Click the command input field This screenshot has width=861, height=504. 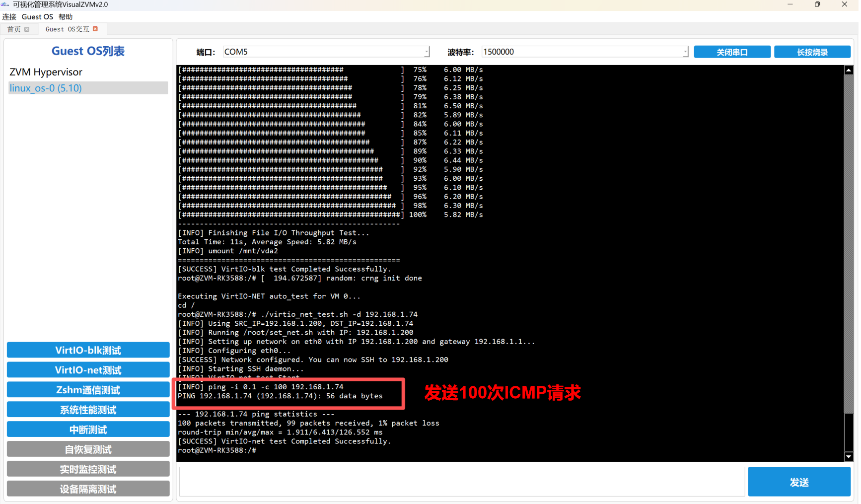click(462, 481)
